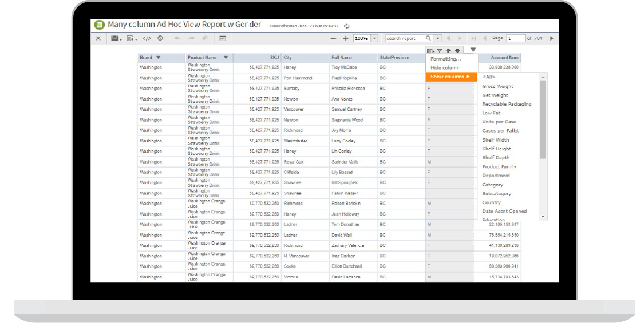Click the embed code icon
This screenshot has height=323, width=644.
tap(147, 38)
